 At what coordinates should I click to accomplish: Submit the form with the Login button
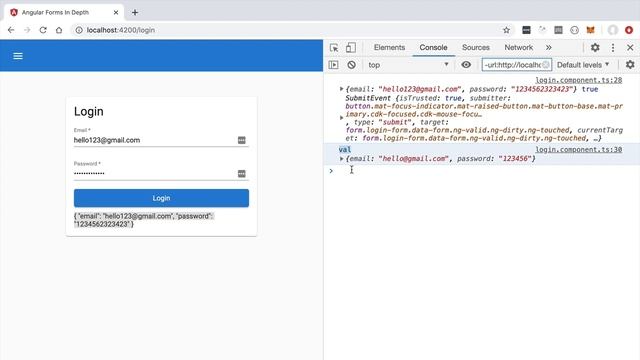[161, 198]
